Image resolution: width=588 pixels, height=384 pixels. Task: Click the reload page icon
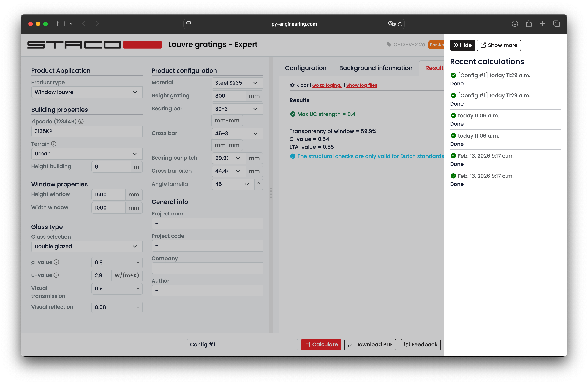[400, 24]
